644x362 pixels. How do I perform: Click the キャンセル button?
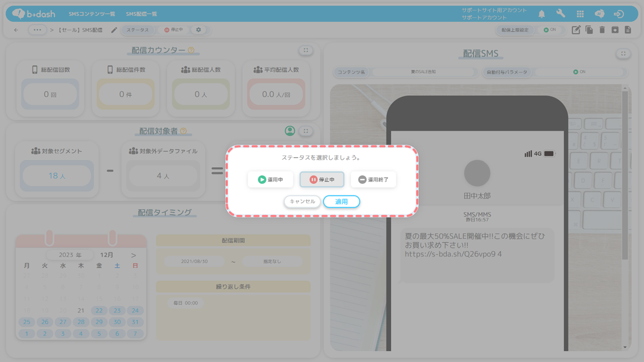point(302,202)
